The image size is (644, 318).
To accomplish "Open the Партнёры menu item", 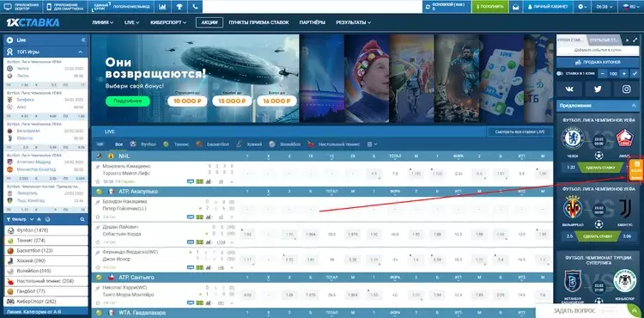I will pyautogui.click(x=313, y=22).
